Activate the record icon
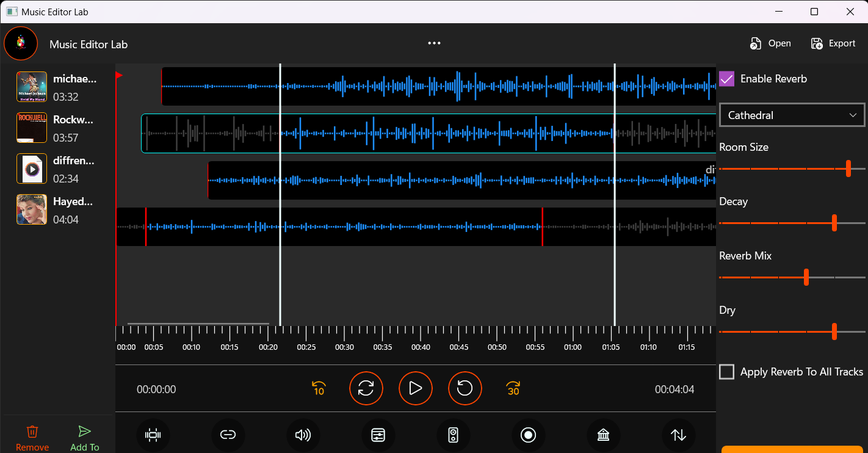The width and height of the screenshot is (868, 453). (529, 435)
